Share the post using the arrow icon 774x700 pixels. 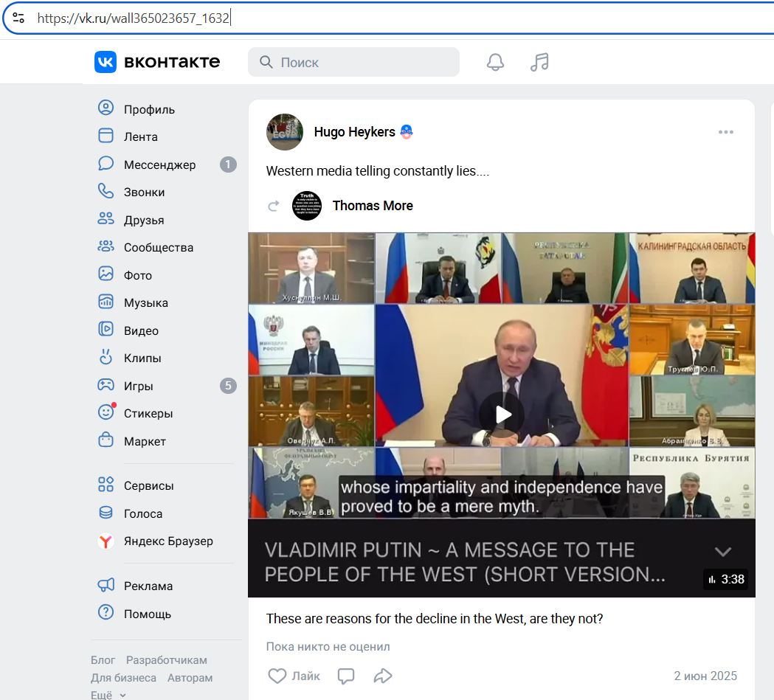tap(382, 676)
